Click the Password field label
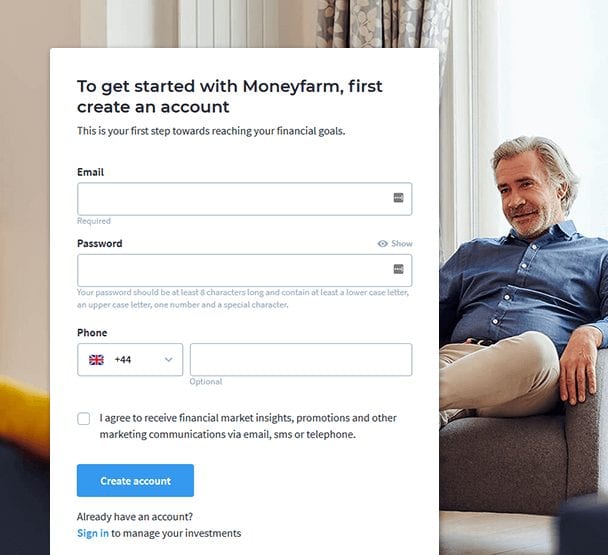 pos(100,244)
